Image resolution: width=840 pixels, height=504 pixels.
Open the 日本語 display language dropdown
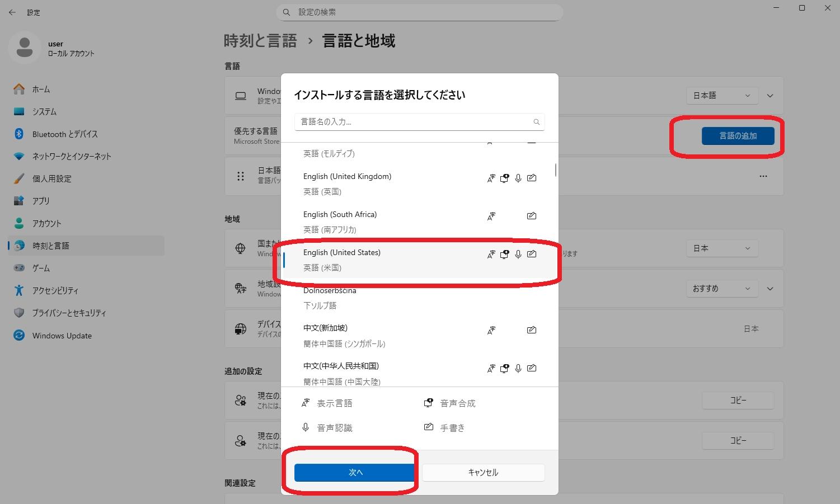[722, 95]
